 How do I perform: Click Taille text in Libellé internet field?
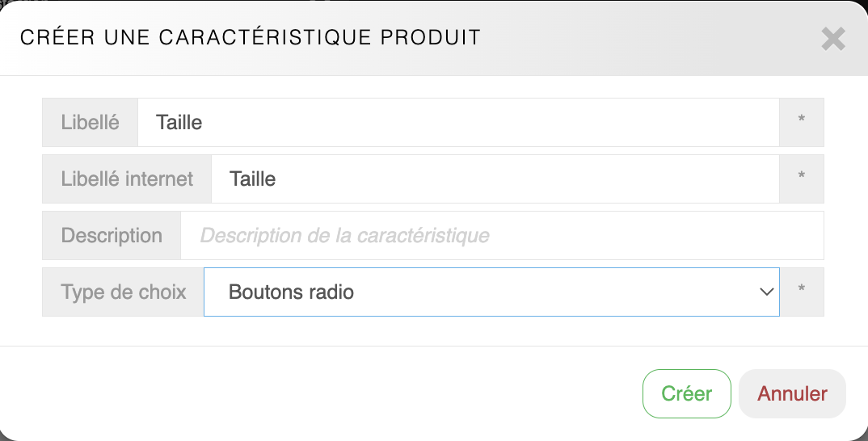[x=252, y=179]
